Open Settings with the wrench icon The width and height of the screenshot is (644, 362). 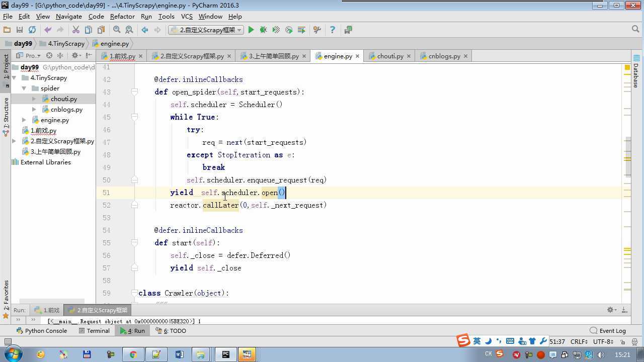tap(317, 30)
